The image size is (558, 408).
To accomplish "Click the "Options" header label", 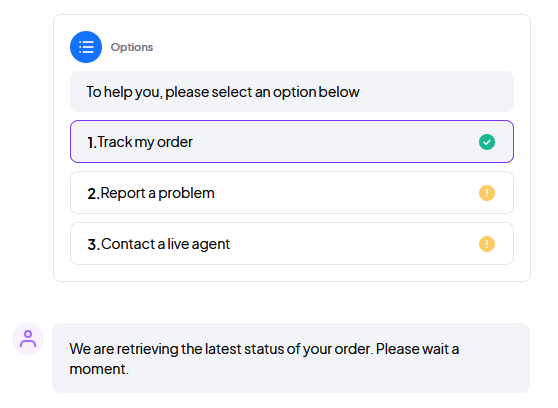I will point(132,47).
